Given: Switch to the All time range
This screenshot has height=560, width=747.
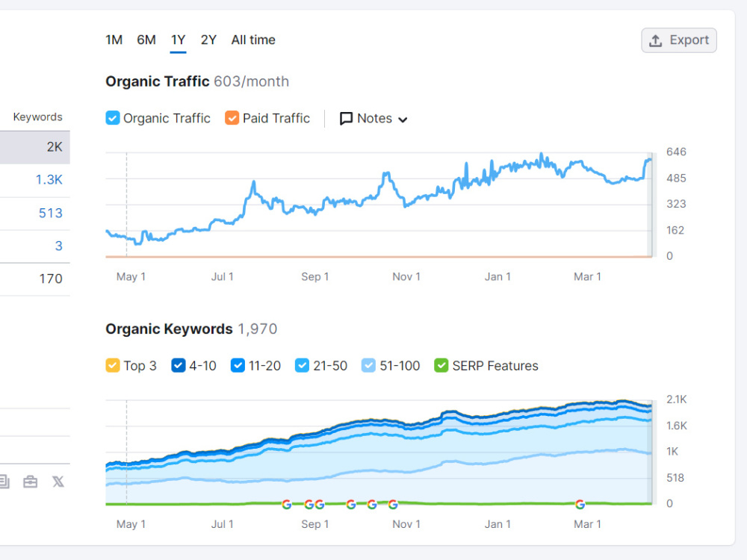Looking at the screenshot, I should point(253,40).
